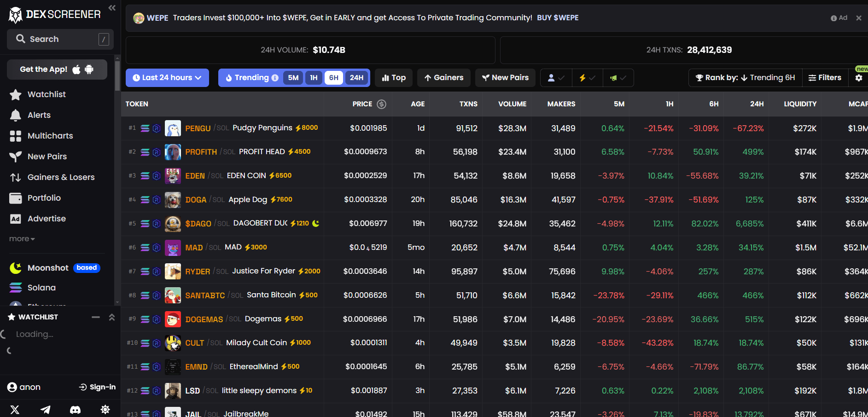Open Filters panel
Screen dimensions: 868x417
click(x=825, y=78)
